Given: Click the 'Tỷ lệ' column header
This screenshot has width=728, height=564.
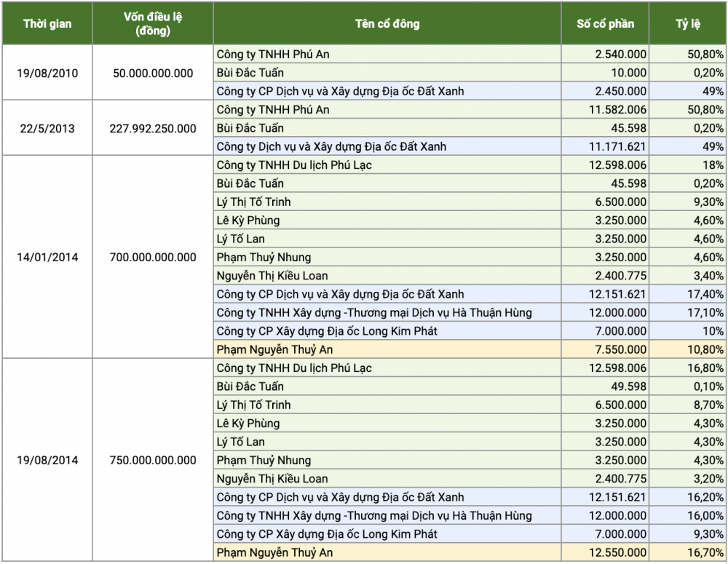Looking at the screenshot, I should click(x=688, y=24).
